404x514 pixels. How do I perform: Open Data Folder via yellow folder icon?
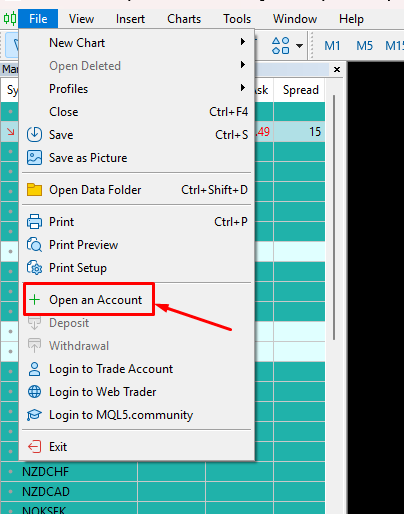pyautogui.click(x=34, y=190)
